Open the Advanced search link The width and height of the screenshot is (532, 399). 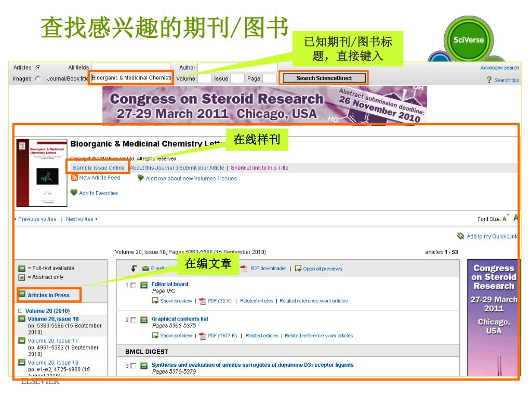(499, 68)
